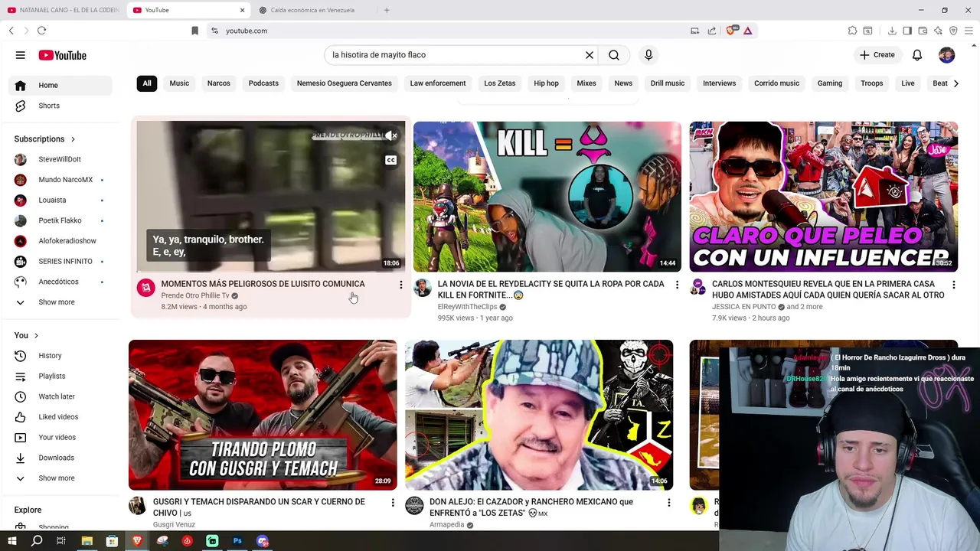Bookmark this page in the address bar
Image resolution: width=980 pixels, height=551 pixels.
(194, 31)
